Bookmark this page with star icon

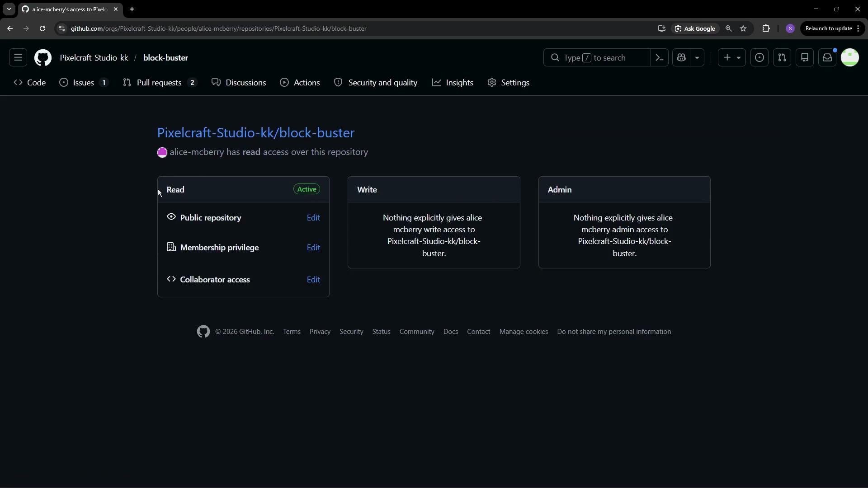(743, 28)
